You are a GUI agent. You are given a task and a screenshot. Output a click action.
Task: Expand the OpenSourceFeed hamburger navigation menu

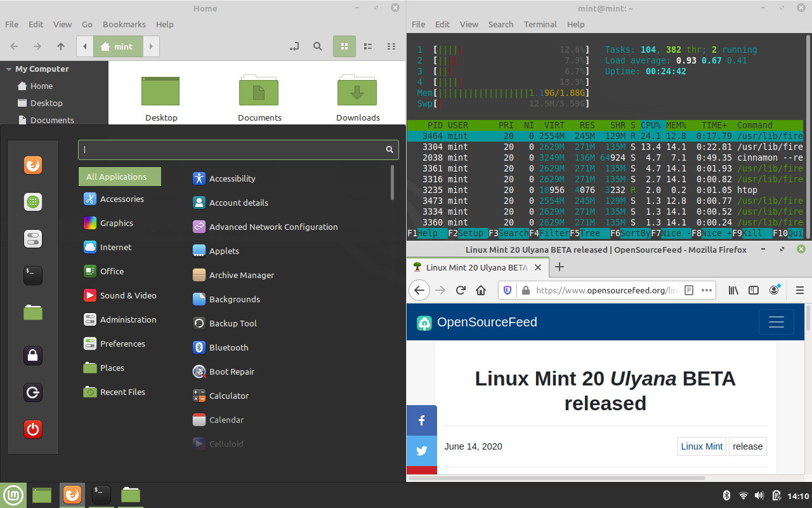tap(776, 322)
